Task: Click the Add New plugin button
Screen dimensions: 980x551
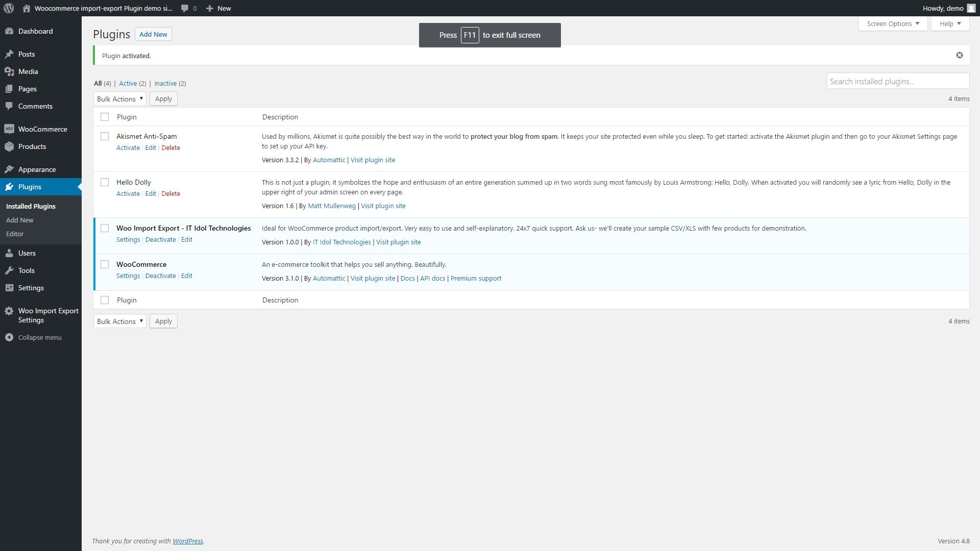Action: pos(153,34)
